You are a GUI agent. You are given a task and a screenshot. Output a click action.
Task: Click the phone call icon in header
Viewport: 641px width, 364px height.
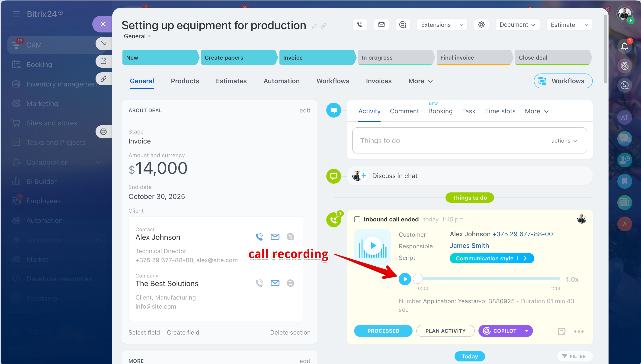pos(360,25)
